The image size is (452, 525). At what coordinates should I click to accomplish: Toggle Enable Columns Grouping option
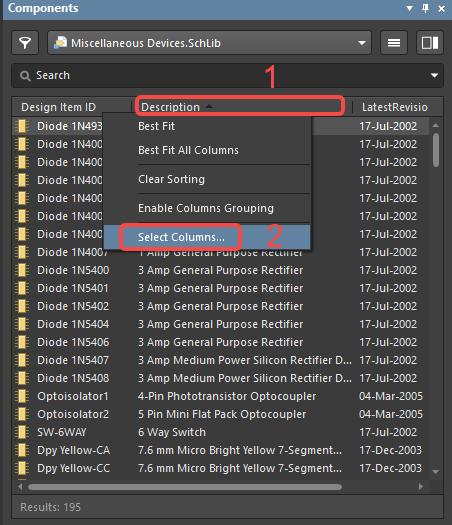click(x=207, y=208)
